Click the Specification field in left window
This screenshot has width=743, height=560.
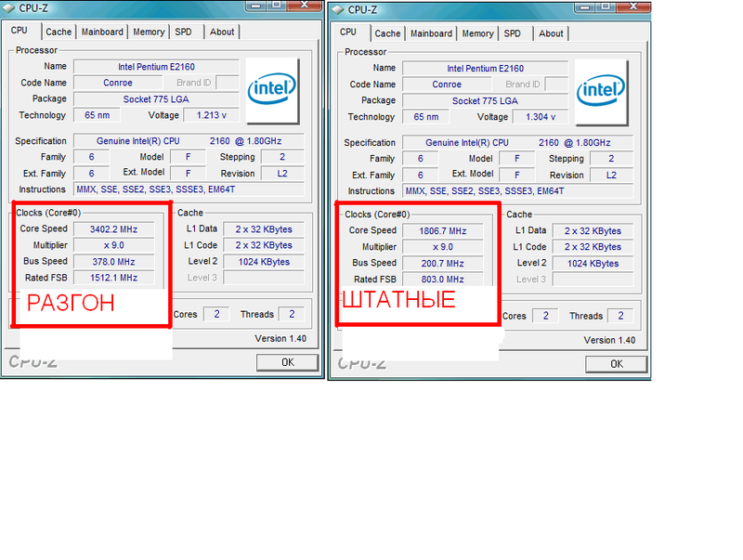tap(189, 141)
